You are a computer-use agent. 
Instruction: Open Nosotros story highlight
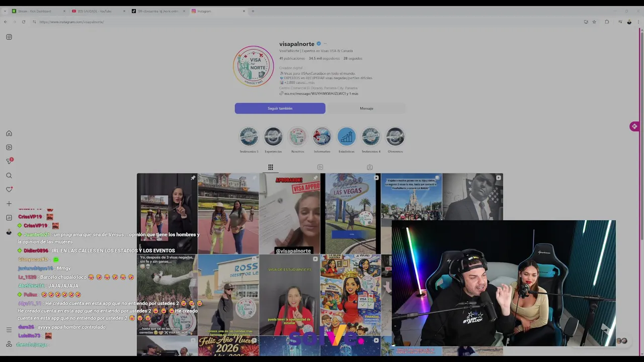point(297,137)
